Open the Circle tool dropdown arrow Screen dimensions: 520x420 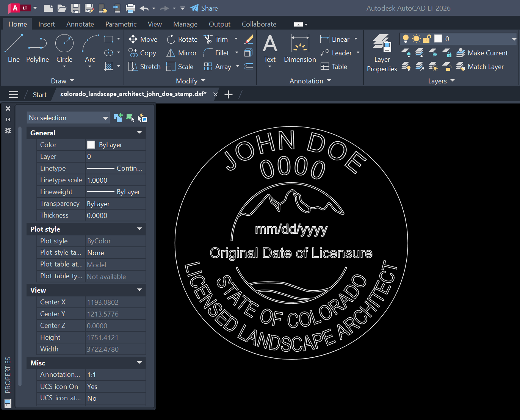click(x=64, y=67)
